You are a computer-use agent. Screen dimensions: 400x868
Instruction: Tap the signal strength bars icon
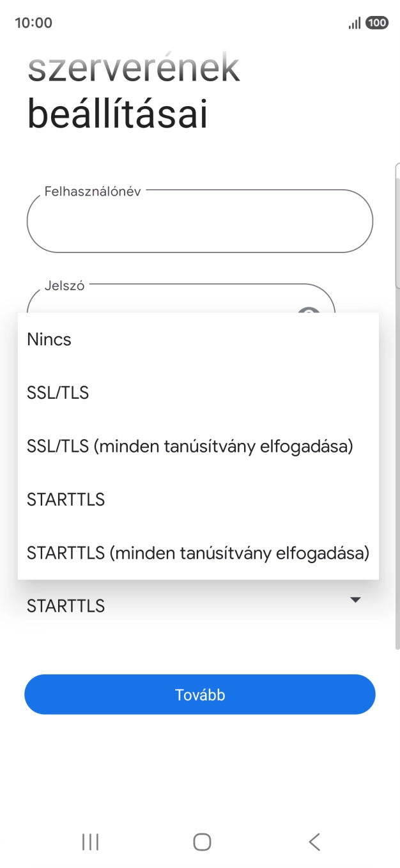click(353, 22)
